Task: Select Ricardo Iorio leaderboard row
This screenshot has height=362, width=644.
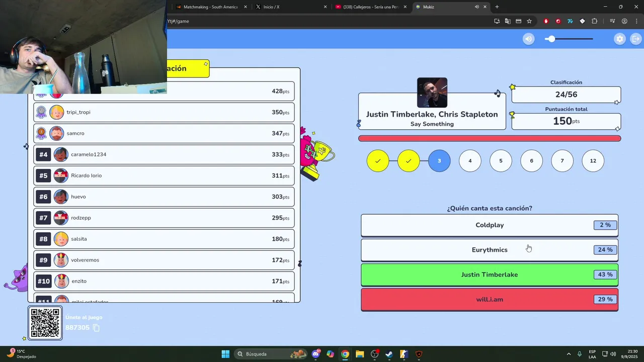Action: tap(164, 175)
